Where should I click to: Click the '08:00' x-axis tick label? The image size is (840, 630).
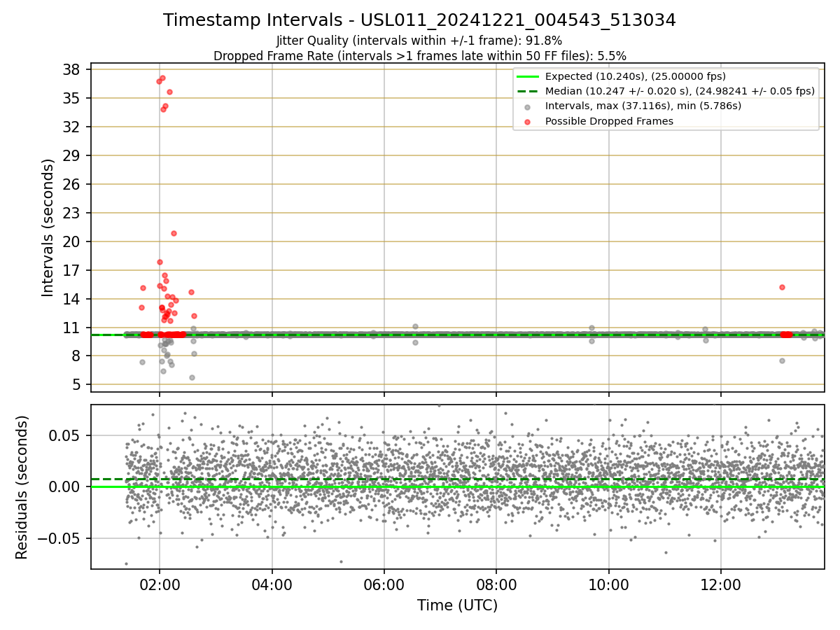(496, 584)
